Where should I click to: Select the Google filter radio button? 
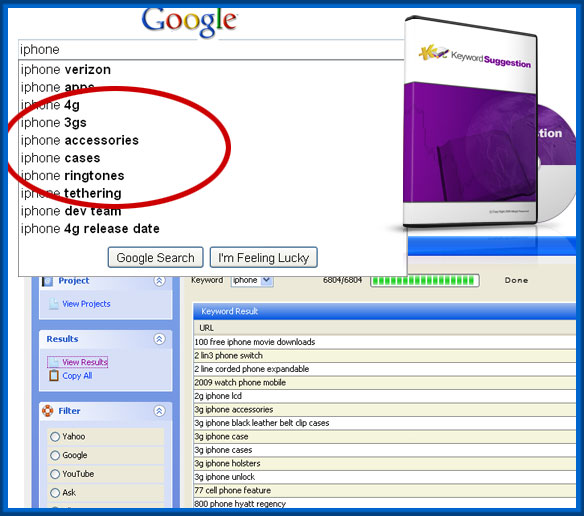(55, 455)
